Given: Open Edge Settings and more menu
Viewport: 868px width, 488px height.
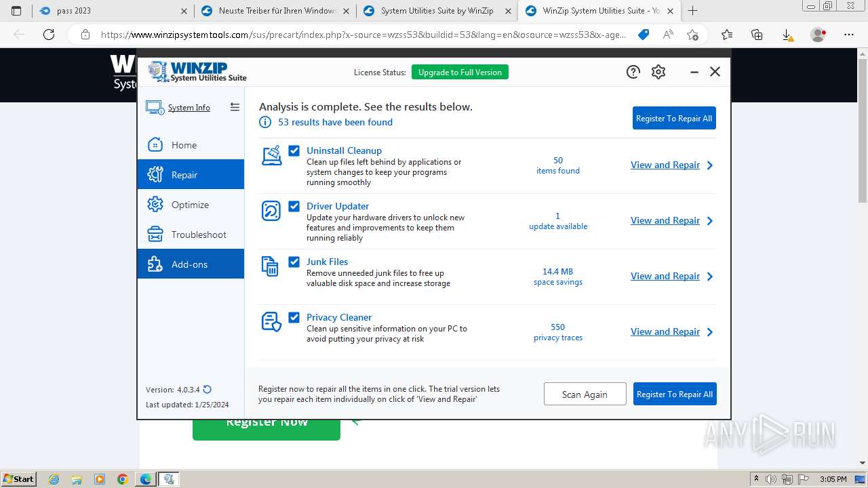Looking at the screenshot, I should tap(849, 35).
